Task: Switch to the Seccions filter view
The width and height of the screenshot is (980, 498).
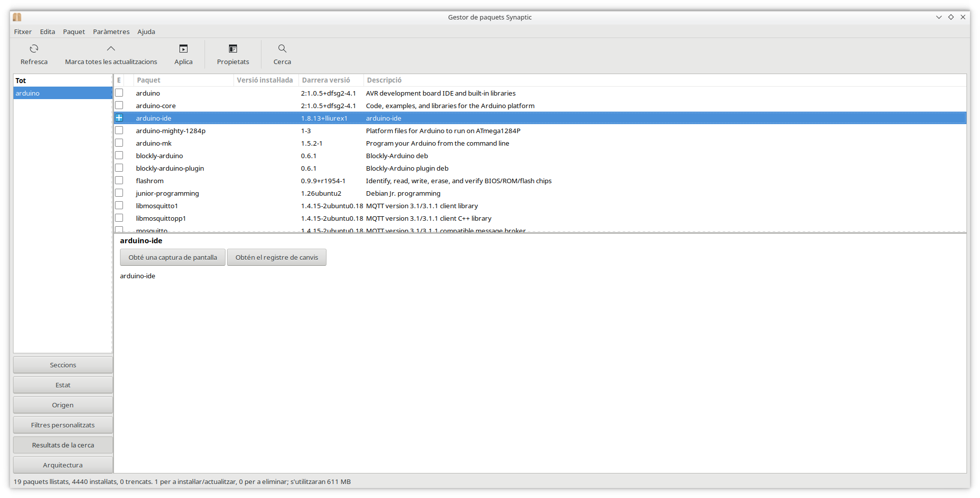Action: 63,365
